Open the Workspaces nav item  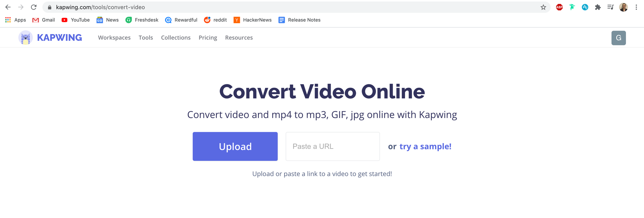[114, 38]
